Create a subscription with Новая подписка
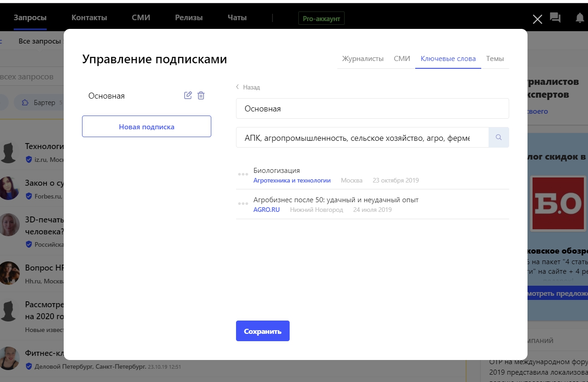 [147, 127]
